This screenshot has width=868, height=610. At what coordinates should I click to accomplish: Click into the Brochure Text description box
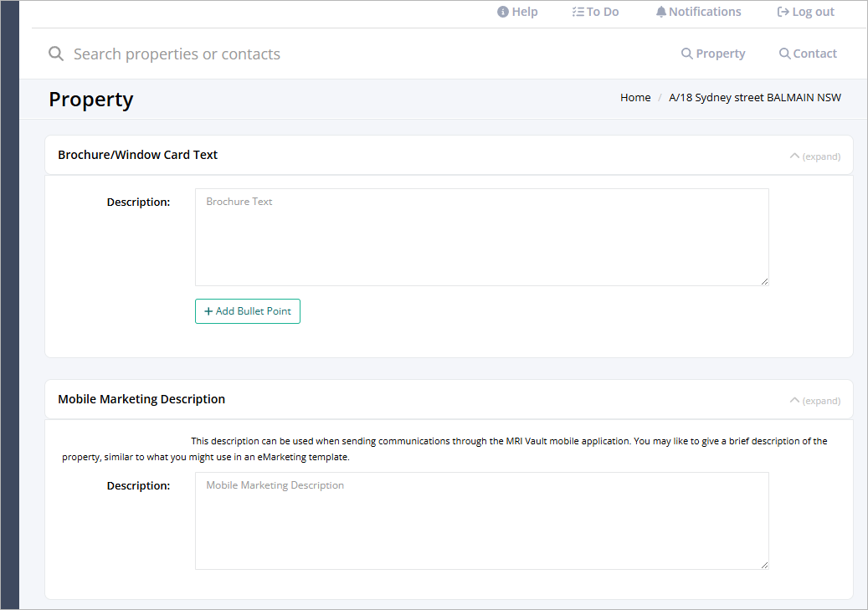481,237
